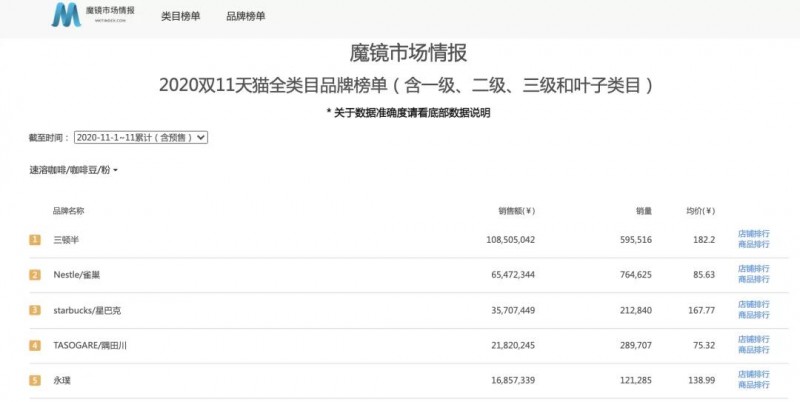Screen dimensions: 800x402
Task: Open 商品排行 link for 永璞
Action: 754,385
